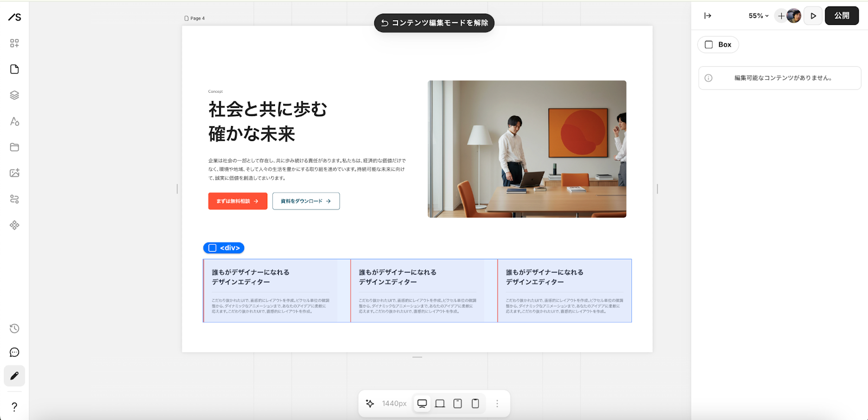868x420 pixels.
Task: Select the div element tag
Action: (x=224, y=248)
